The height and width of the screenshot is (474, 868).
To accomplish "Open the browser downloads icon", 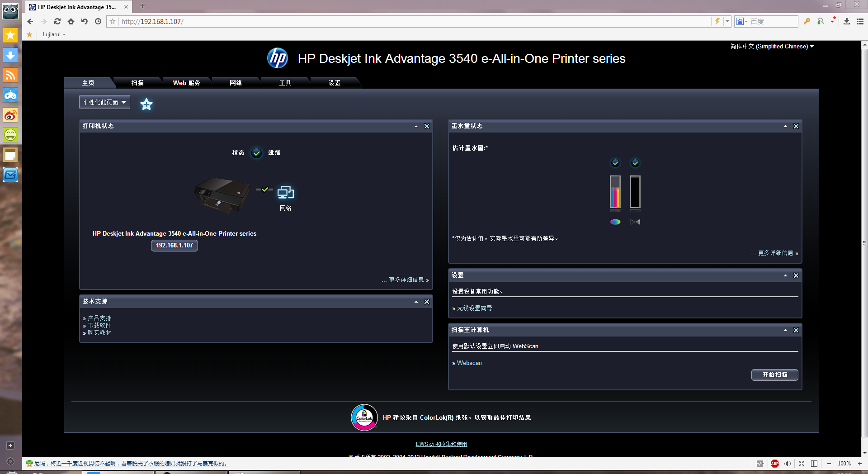I will click(x=847, y=21).
